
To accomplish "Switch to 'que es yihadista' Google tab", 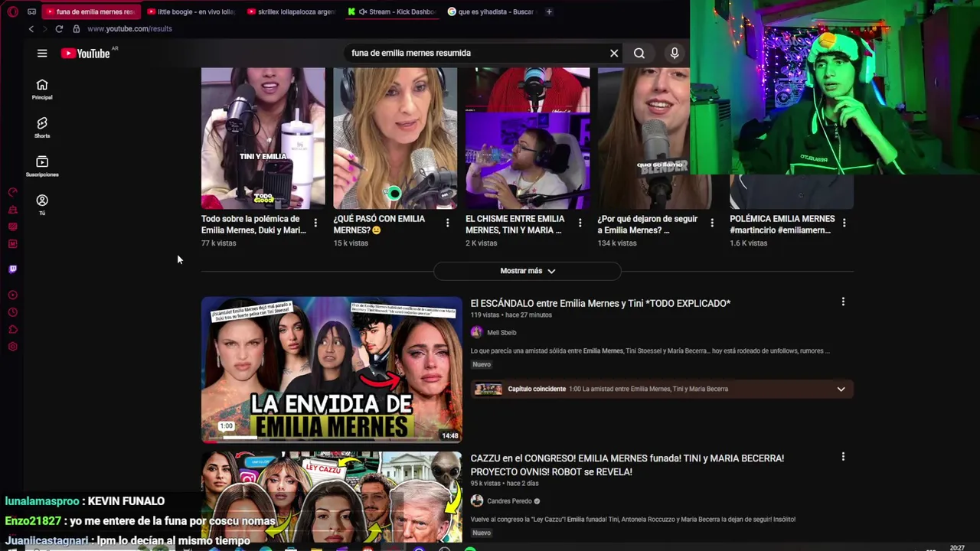I will click(x=492, y=11).
